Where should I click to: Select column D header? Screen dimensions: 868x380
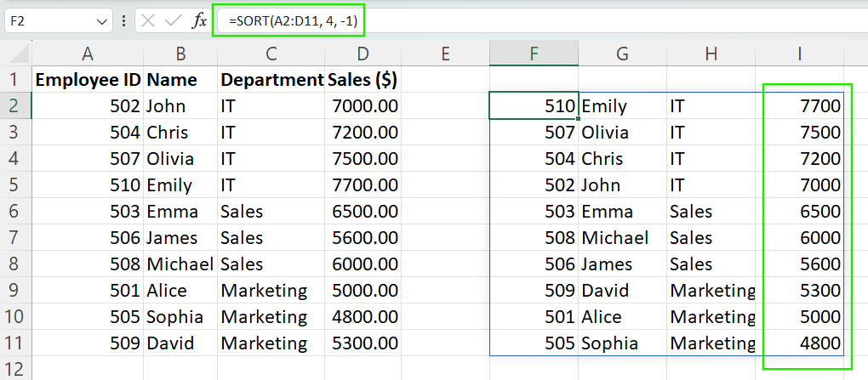(x=363, y=54)
